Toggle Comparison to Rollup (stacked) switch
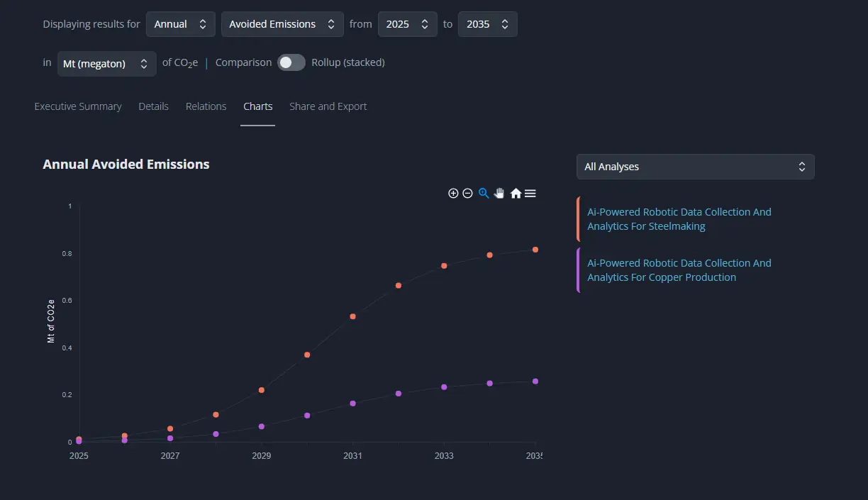The height and width of the screenshot is (500, 868). point(291,62)
